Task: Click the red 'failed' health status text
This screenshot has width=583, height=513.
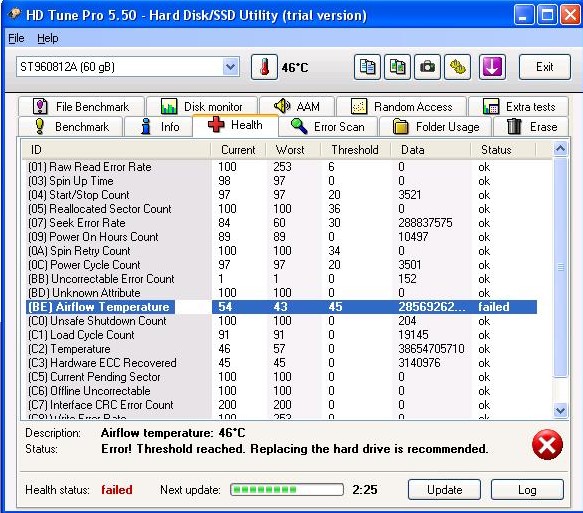Action: pyautogui.click(x=117, y=490)
